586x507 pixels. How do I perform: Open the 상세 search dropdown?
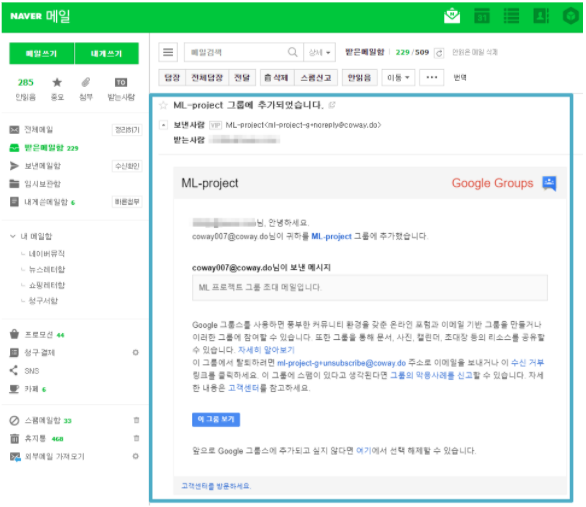(320, 52)
